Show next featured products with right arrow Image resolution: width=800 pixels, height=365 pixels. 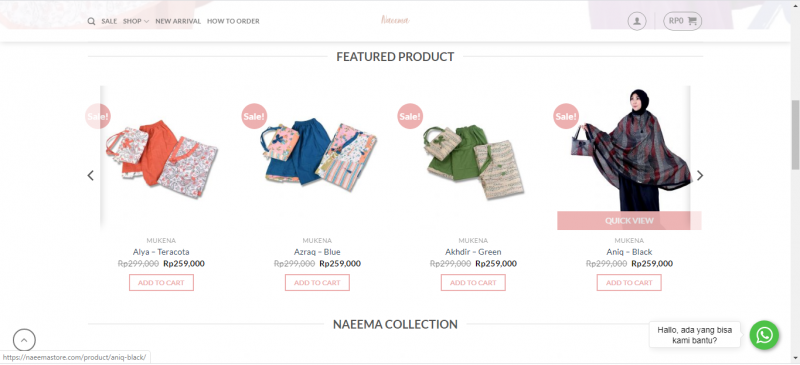700,176
